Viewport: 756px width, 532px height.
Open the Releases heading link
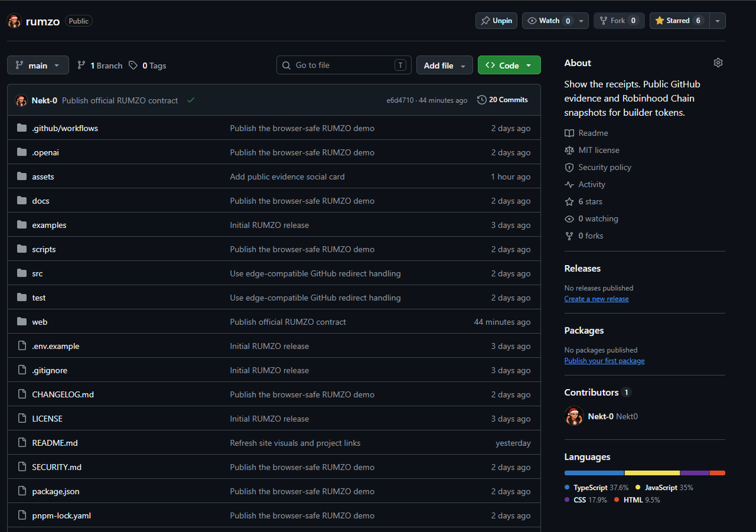click(583, 268)
